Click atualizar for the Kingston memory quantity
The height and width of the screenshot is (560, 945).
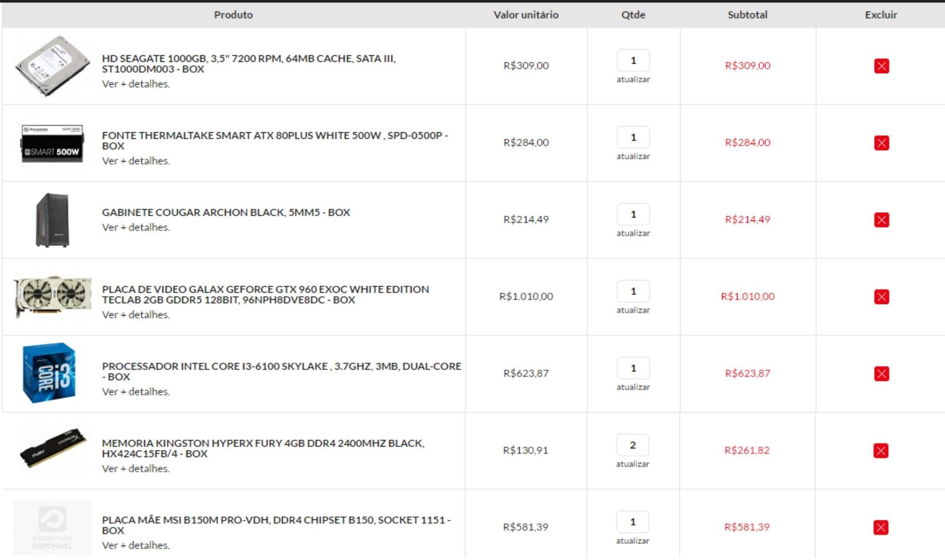633,464
